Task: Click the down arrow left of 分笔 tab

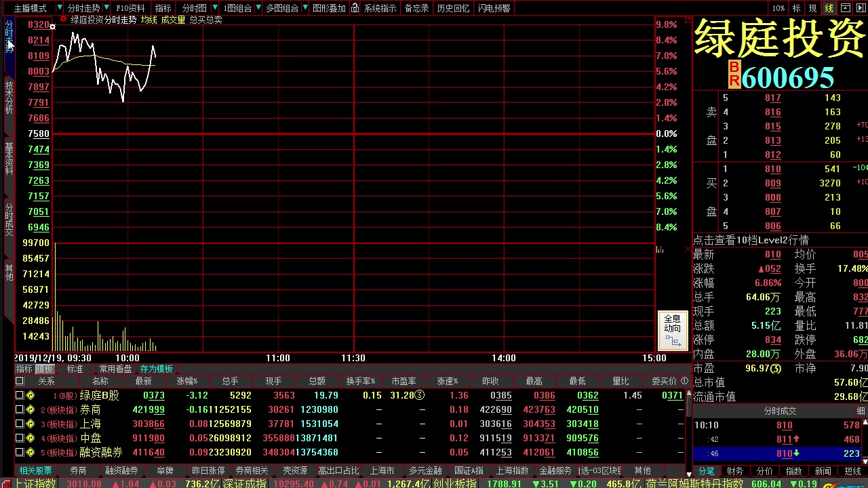Action: point(690,474)
